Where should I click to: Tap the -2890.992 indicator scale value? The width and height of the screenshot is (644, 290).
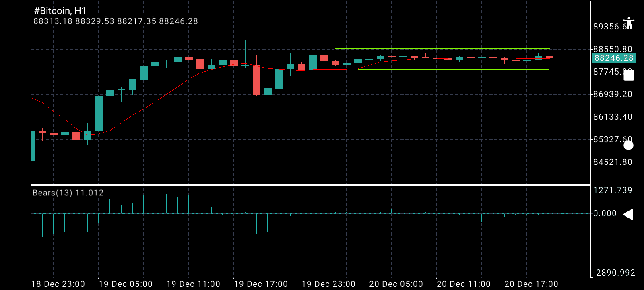coord(614,273)
